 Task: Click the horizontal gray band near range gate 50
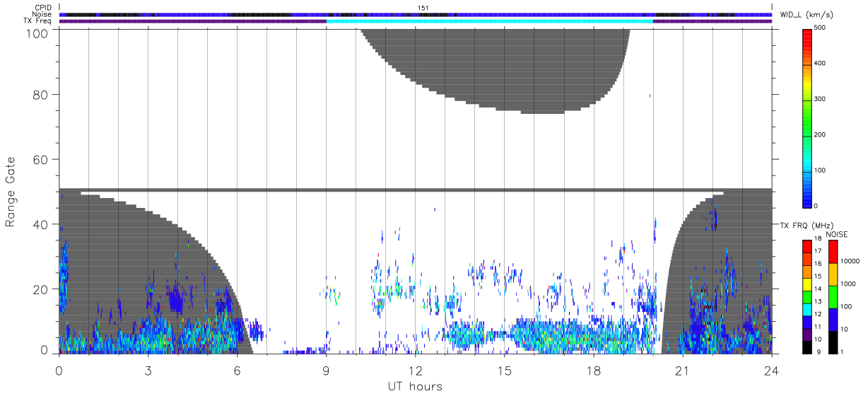(416, 190)
